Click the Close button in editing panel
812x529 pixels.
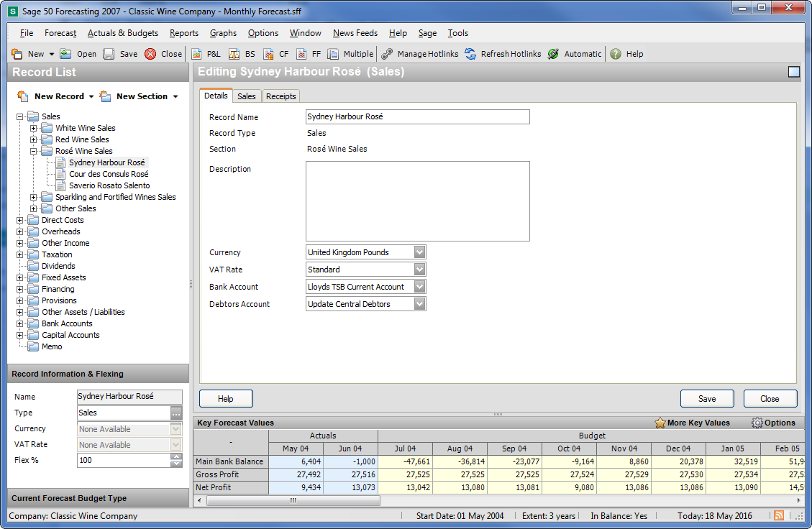(x=770, y=399)
